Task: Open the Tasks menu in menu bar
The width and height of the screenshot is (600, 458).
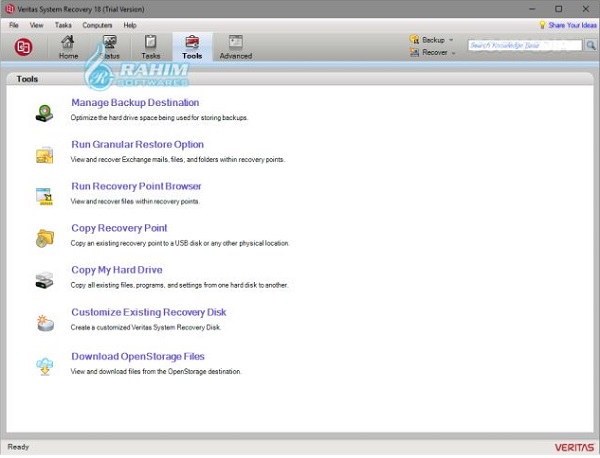Action: click(x=63, y=25)
